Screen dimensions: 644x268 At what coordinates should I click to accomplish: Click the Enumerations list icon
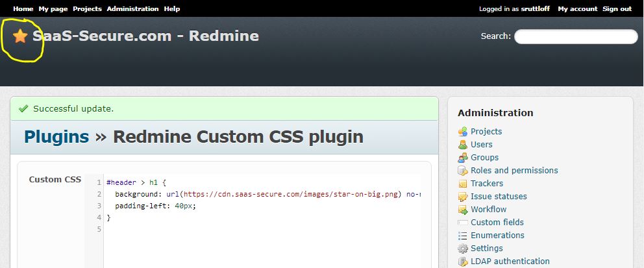pyautogui.click(x=463, y=236)
